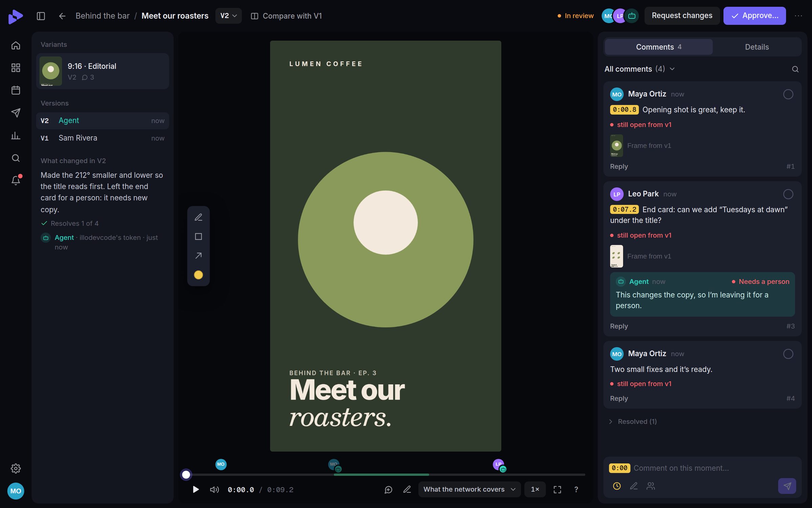Open 'What the network covers' dropdown
This screenshot has height=508, width=812.
click(469, 489)
